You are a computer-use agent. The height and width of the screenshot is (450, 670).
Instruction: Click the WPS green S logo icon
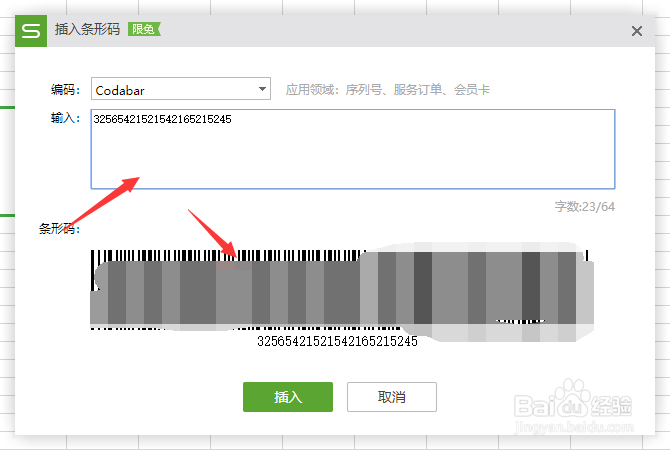tap(31, 31)
